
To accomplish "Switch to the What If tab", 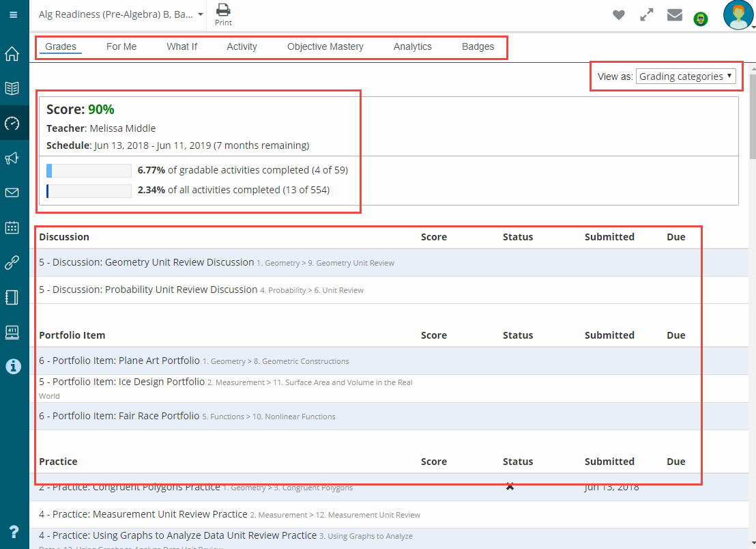I will click(181, 46).
